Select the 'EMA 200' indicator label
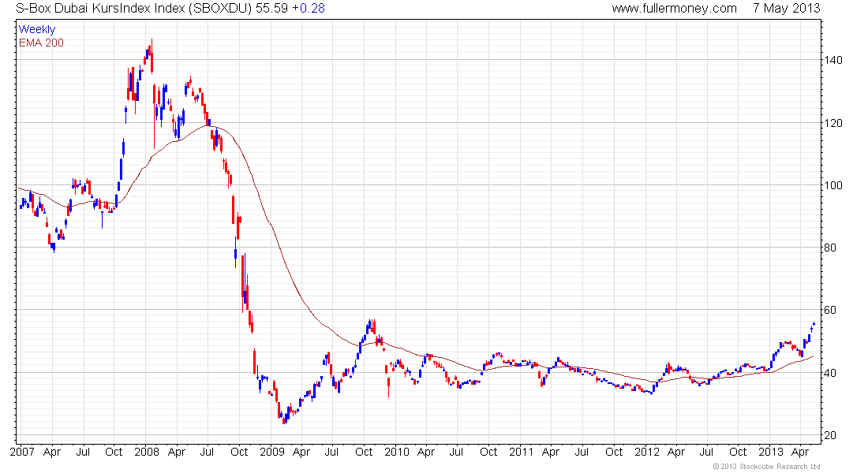 tap(42, 43)
